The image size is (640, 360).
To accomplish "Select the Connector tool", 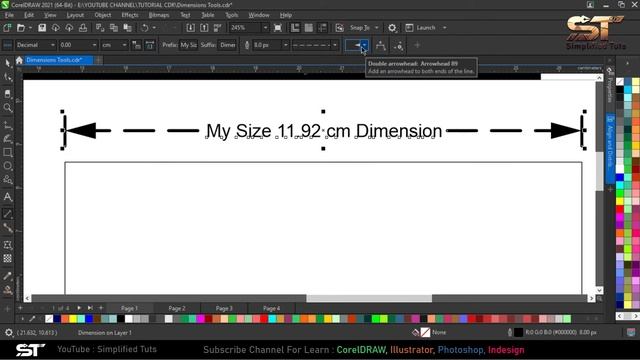I will click(x=8, y=227).
